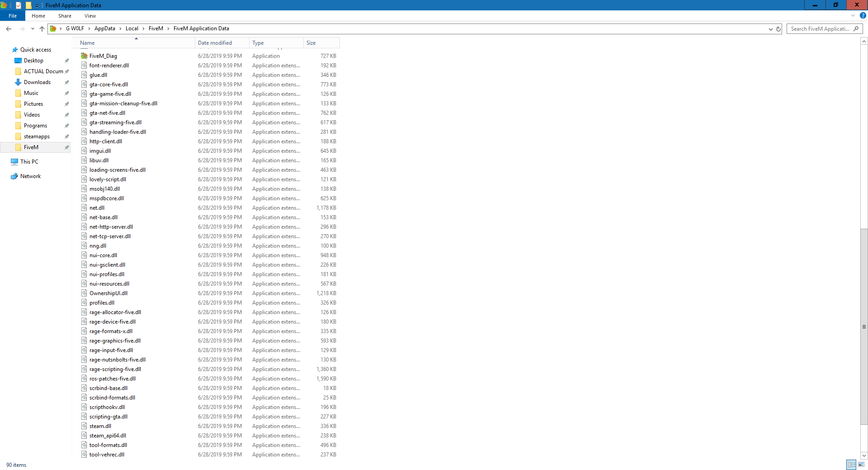This screenshot has height=470, width=868.
Task: Open the Recent locations dropdown arrow
Action: click(33, 29)
